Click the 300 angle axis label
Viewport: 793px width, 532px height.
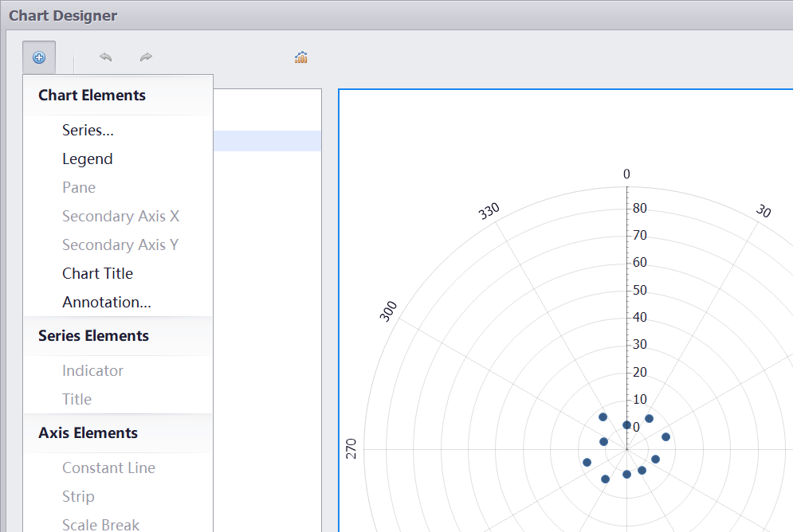click(x=388, y=311)
